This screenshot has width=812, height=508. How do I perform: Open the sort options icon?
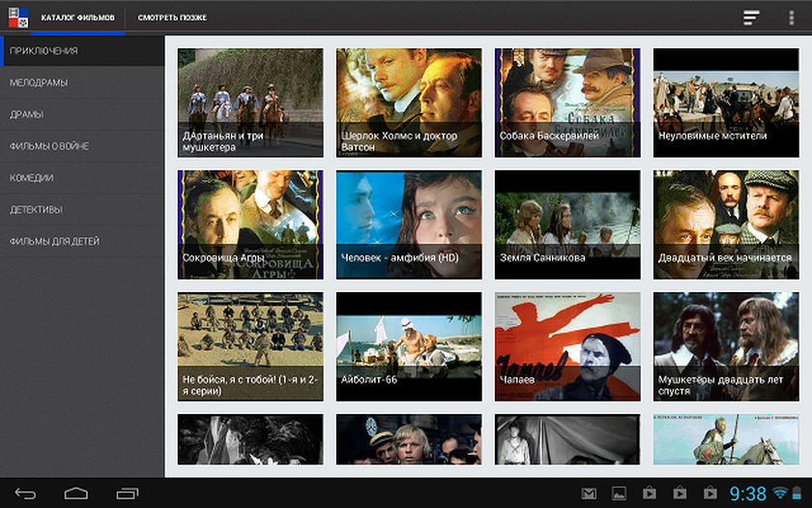point(751,17)
